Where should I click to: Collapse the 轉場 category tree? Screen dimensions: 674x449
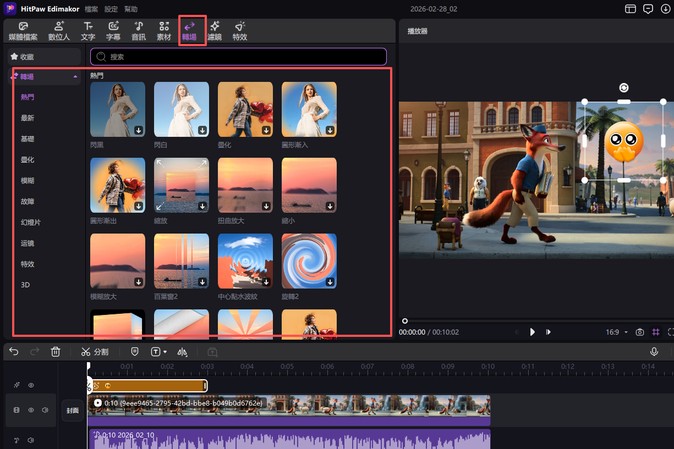(x=75, y=77)
